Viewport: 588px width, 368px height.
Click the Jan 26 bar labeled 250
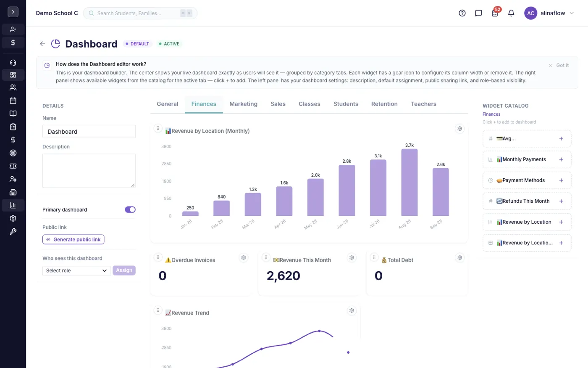[x=190, y=213]
